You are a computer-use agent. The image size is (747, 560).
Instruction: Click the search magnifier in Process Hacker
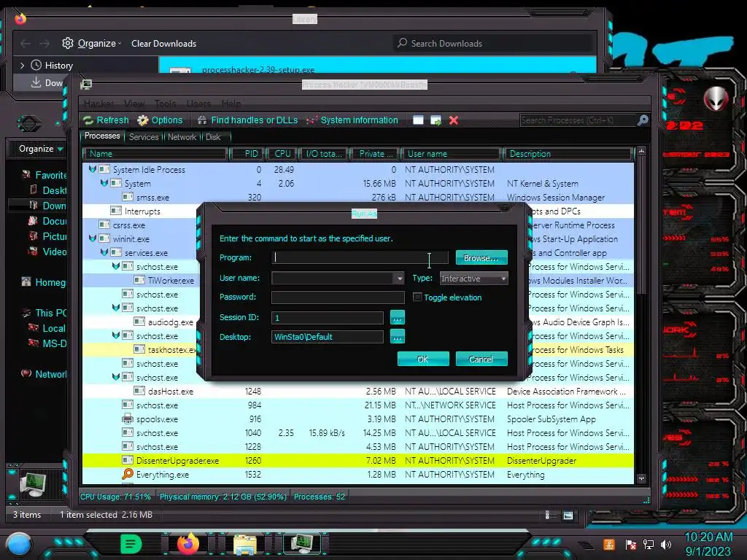click(643, 120)
